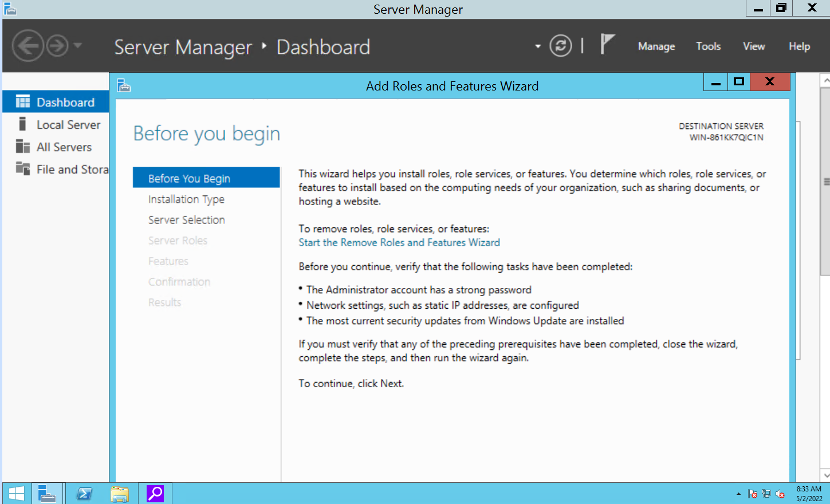The height and width of the screenshot is (504, 830).
Task: Click the WIN-861KK7QIC1N server name
Action: click(726, 137)
